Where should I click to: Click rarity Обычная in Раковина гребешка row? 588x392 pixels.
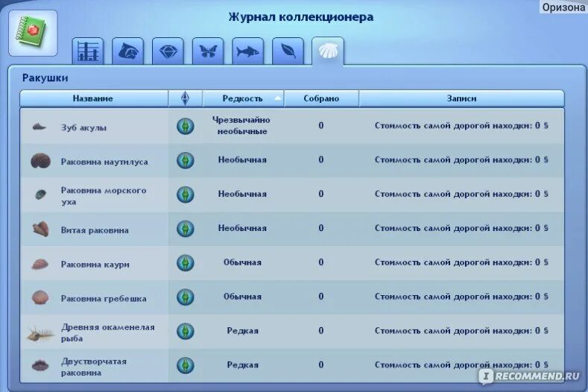click(x=242, y=297)
